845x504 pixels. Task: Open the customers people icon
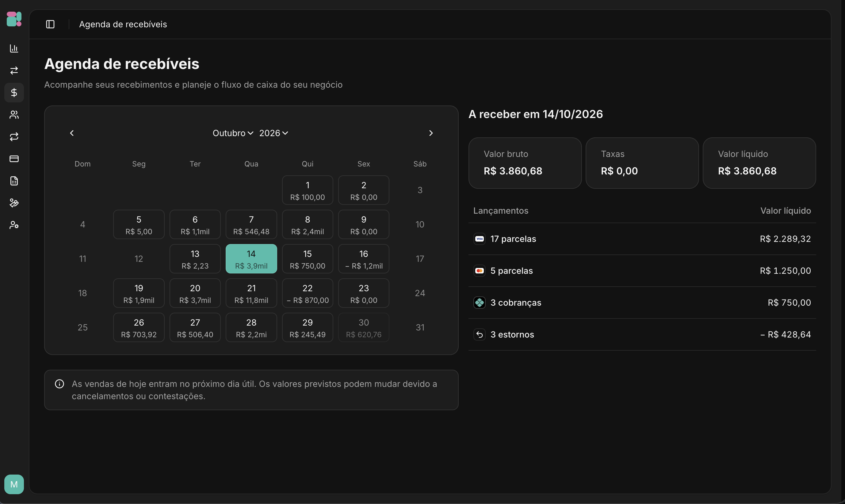(x=14, y=114)
